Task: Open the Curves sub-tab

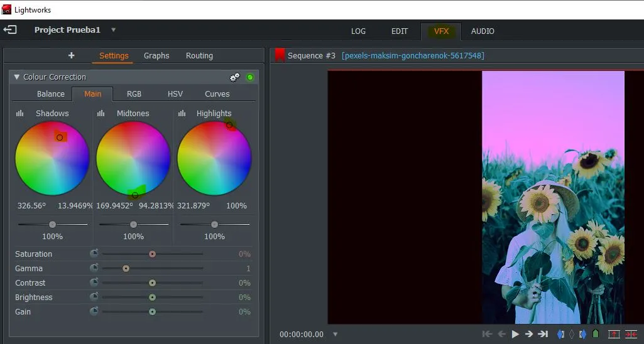Action: (x=217, y=94)
